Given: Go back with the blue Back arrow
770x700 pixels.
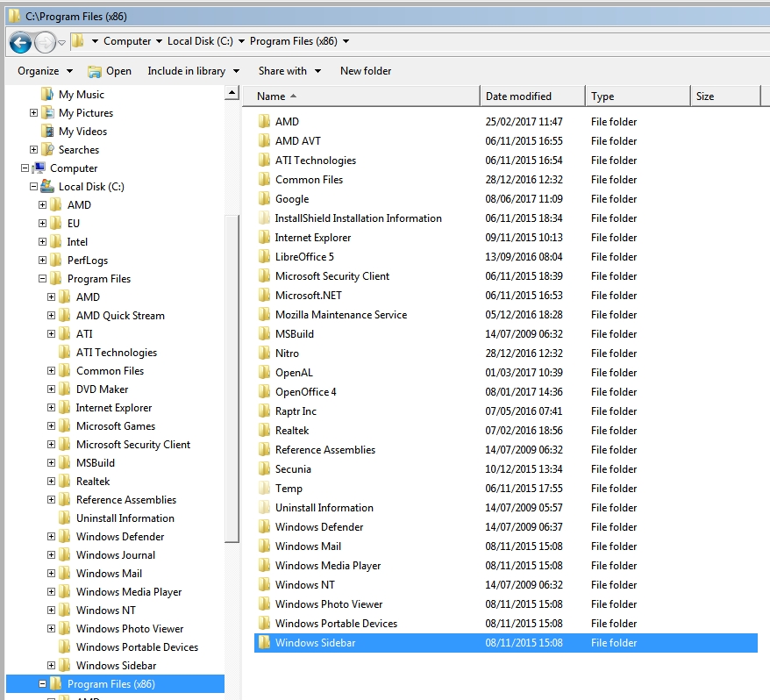Looking at the screenshot, I should coord(20,43).
